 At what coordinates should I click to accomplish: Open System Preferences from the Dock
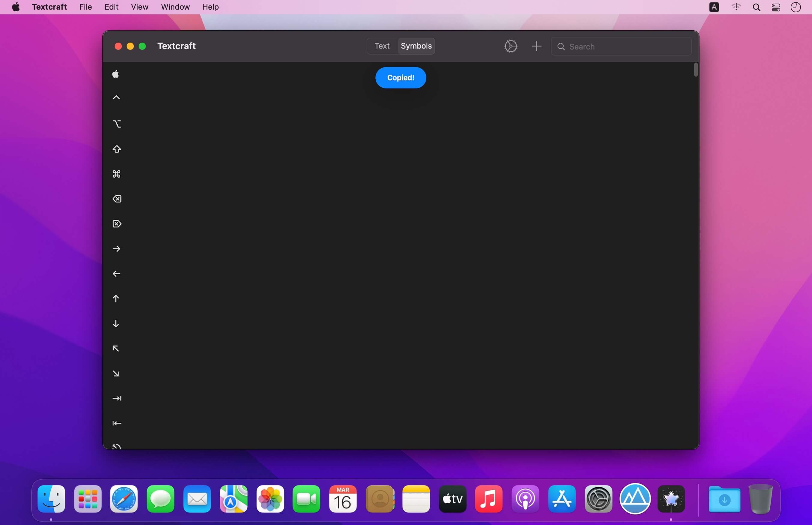pyautogui.click(x=599, y=499)
